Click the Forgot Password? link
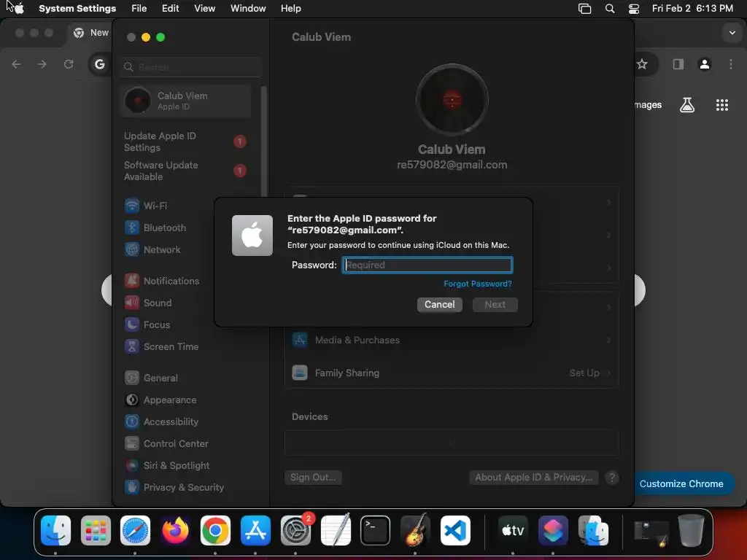 [x=477, y=284]
